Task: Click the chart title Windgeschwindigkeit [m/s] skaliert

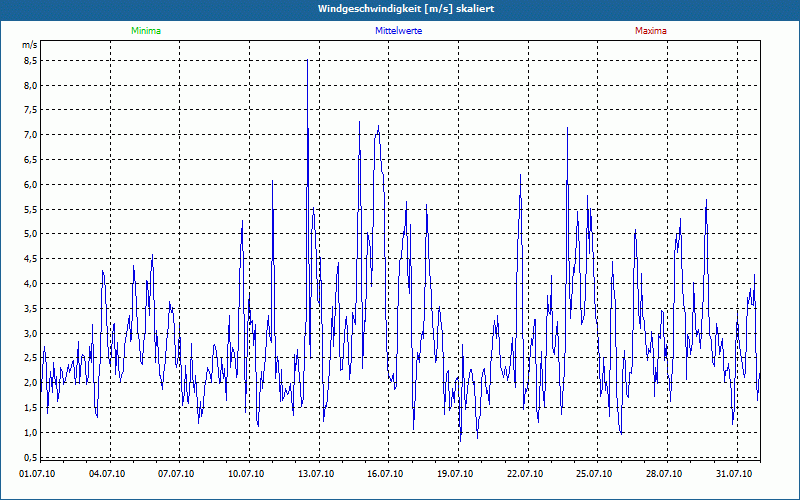Action: pos(406,9)
